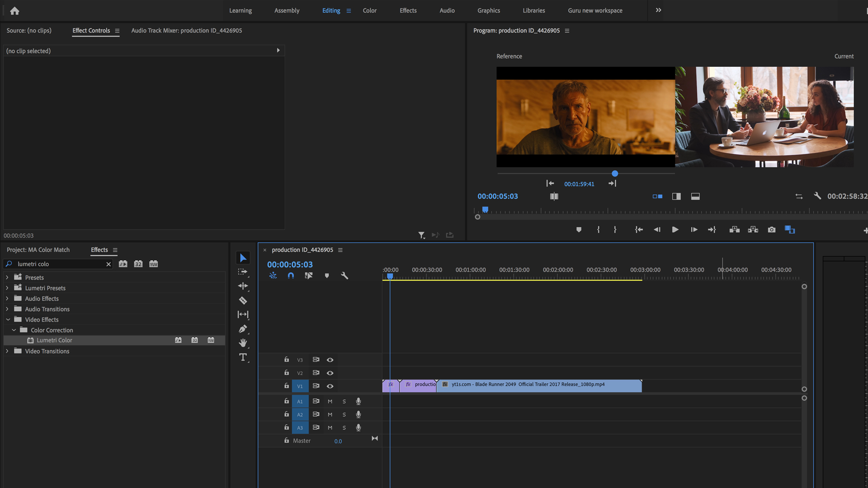Step back one frame in Program monitor
The height and width of the screenshot is (488, 868).
point(657,230)
